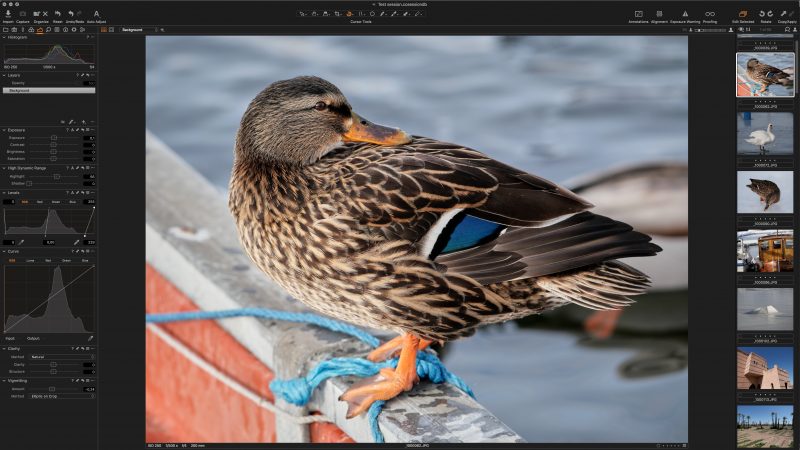Toggle Proofing glasses view

pos(710,14)
